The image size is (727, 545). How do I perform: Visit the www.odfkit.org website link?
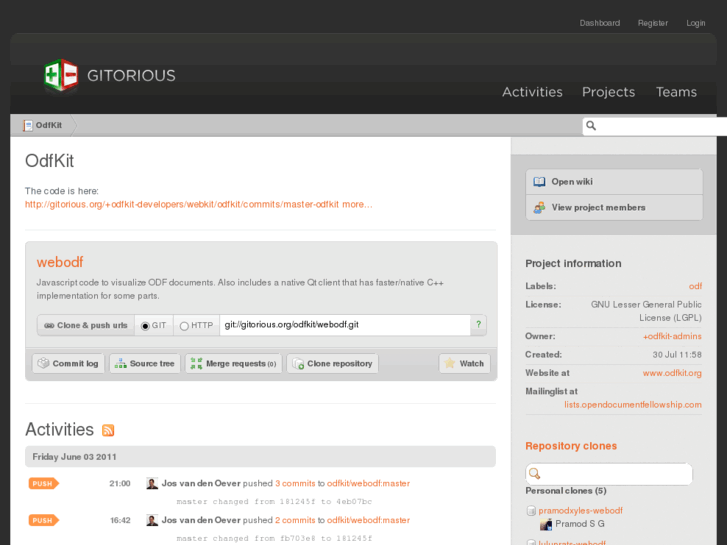[x=672, y=373]
